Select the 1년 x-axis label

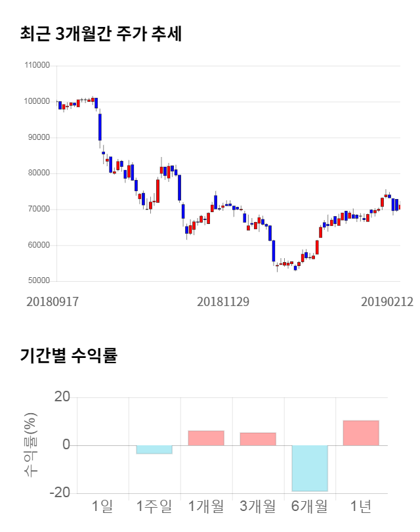point(361,506)
